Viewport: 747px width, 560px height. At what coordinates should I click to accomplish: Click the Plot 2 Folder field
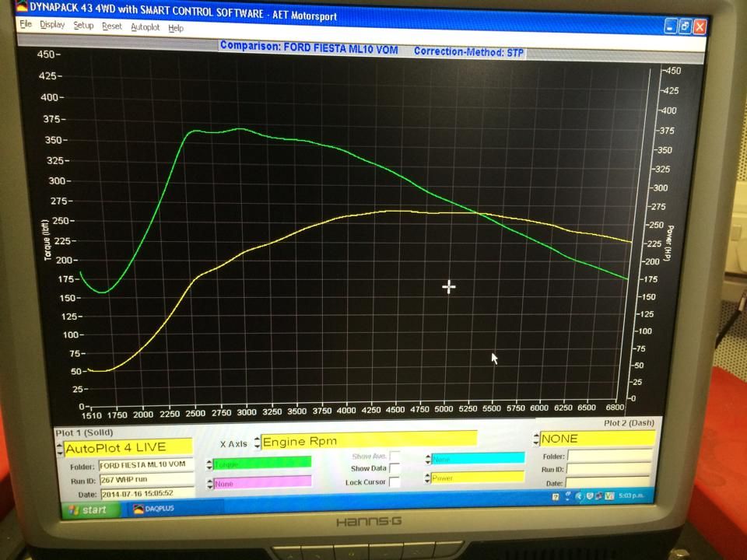[x=610, y=455]
